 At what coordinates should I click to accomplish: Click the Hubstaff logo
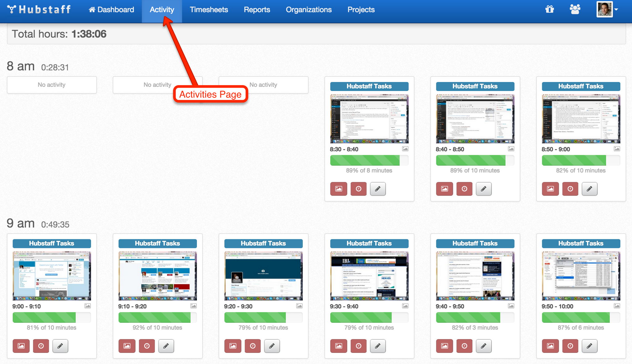coord(39,10)
